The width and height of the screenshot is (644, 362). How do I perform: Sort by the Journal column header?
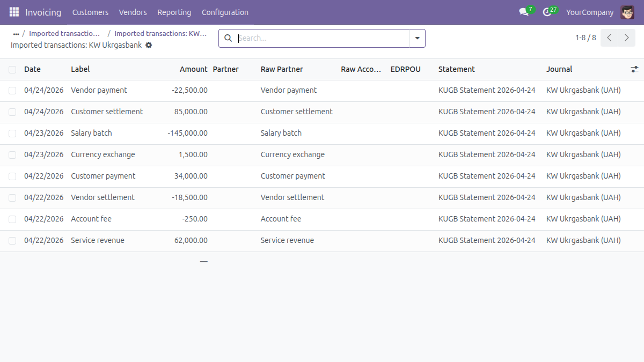(x=559, y=69)
